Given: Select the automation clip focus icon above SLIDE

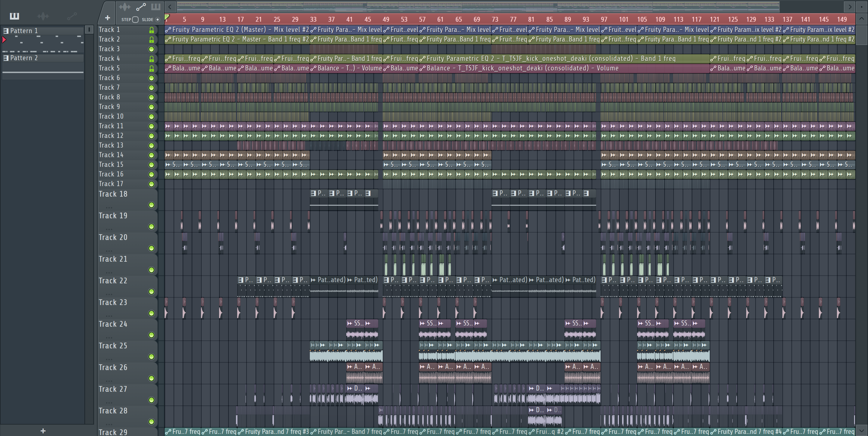Looking at the screenshot, I should coord(141,7).
